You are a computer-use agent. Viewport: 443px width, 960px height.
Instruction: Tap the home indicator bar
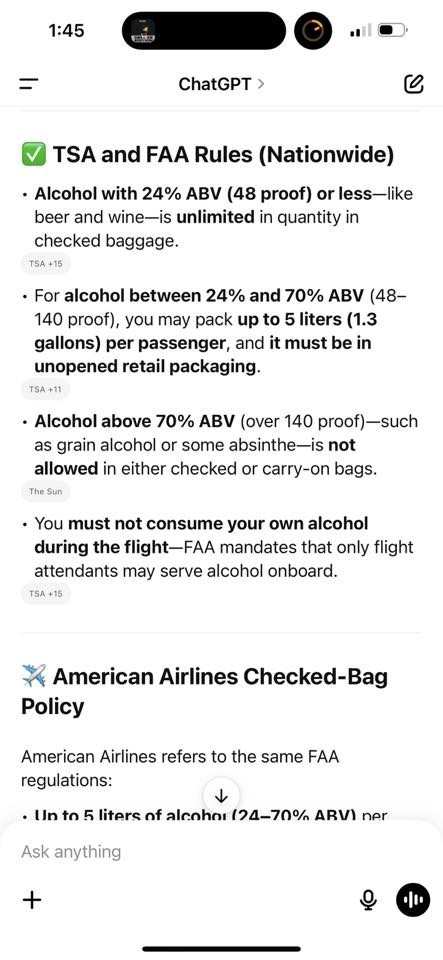tap(222, 949)
